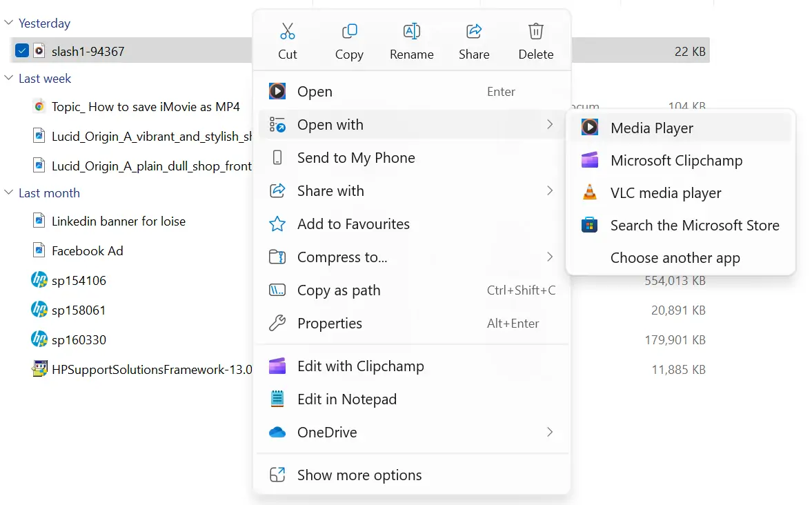
Task: Choose VLC media player from submenu
Action: coord(665,193)
